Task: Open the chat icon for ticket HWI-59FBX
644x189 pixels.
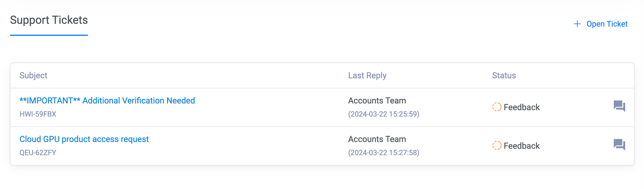Action: 619,106
